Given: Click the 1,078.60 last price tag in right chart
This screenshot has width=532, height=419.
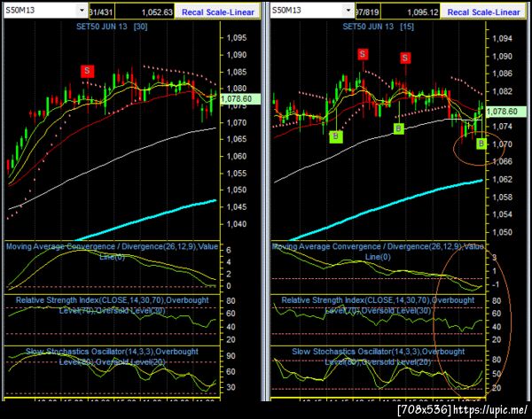Looking at the screenshot, I should pos(506,112).
